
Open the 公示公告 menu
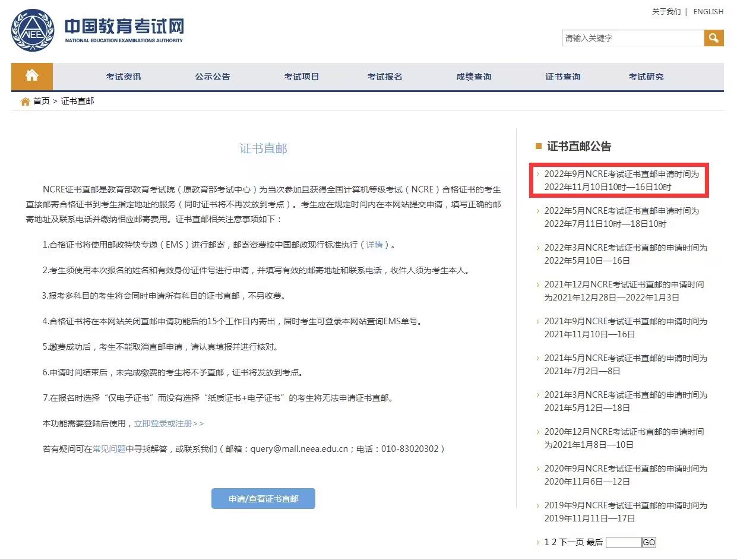[213, 77]
